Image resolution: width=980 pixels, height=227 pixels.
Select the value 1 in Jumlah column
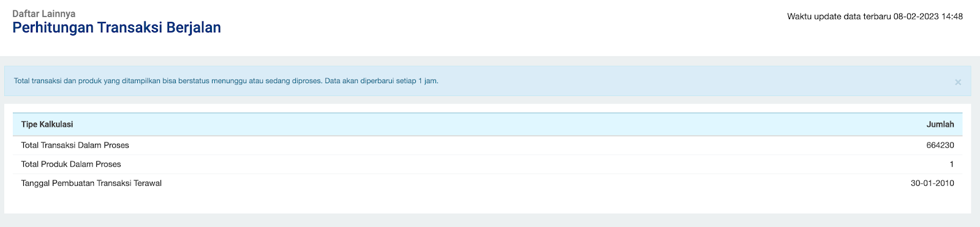[952, 164]
